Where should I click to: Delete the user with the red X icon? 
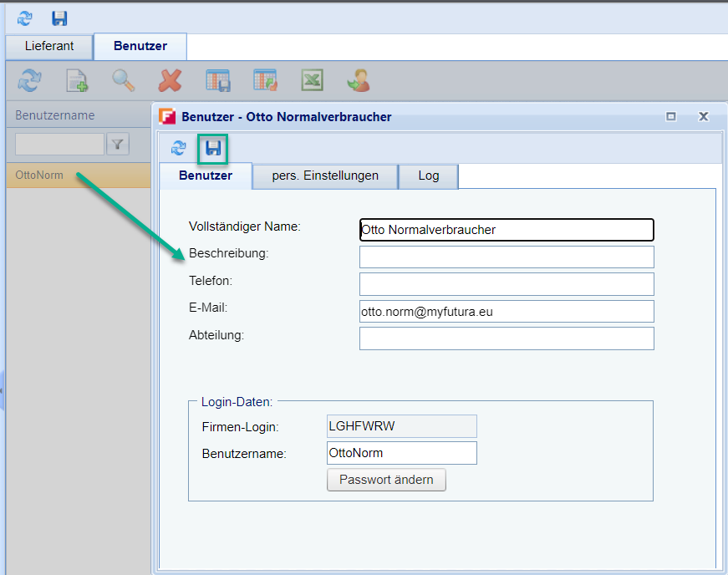coord(171,80)
